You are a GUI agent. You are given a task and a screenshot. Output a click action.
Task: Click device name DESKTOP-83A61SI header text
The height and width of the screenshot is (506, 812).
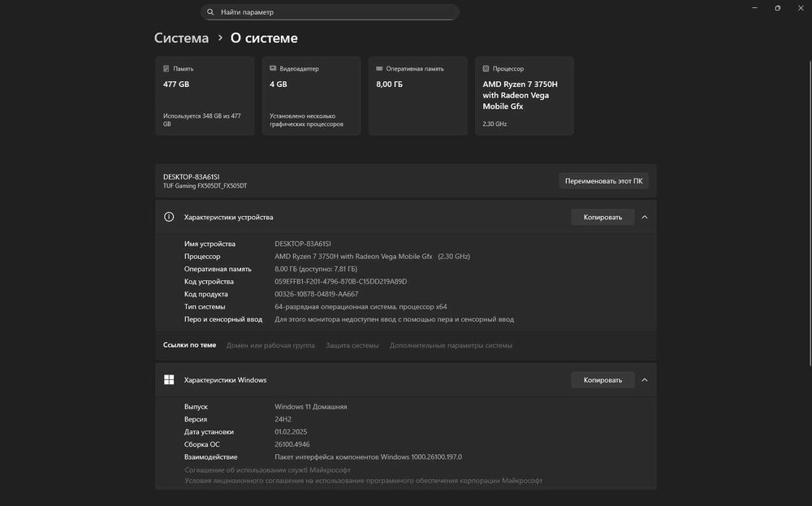click(191, 176)
